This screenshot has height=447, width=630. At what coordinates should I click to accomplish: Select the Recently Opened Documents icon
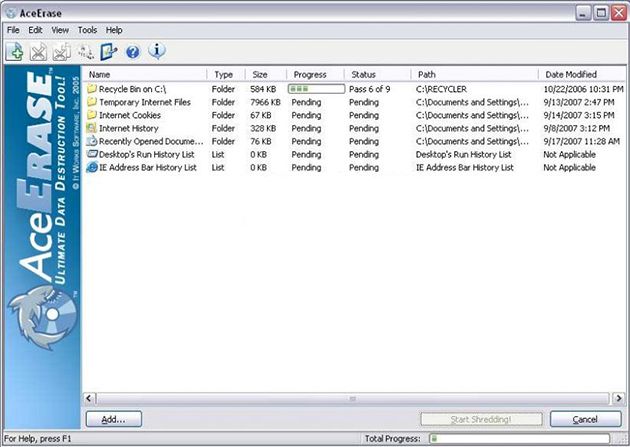coord(92,141)
